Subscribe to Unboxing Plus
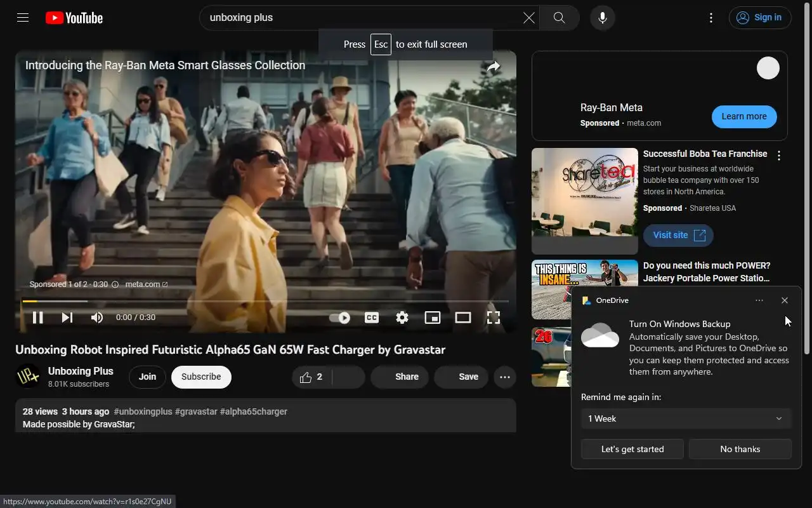This screenshot has width=812, height=508. coord(201,377)
